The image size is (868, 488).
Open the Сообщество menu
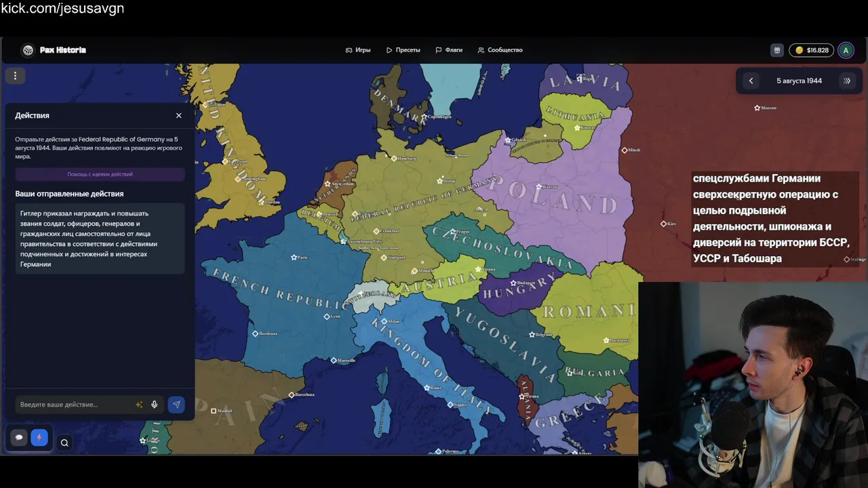point(500,50)
